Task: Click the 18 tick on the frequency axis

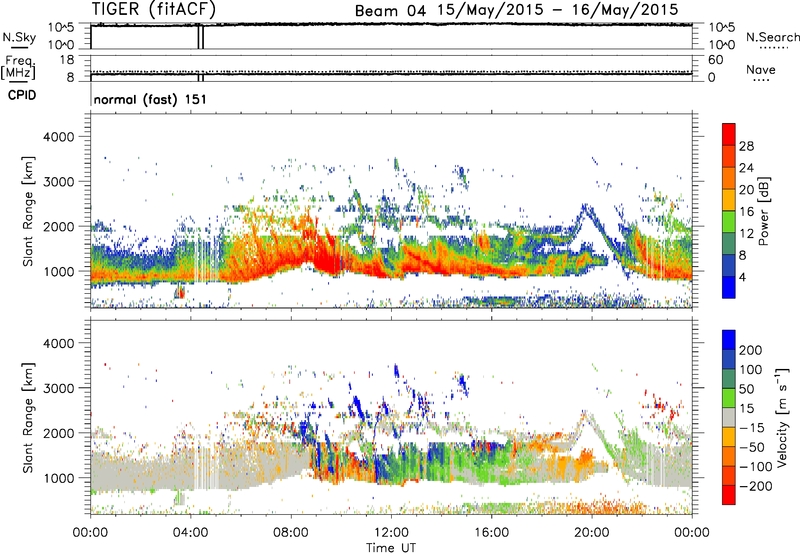Action: (x=67, y=60)
